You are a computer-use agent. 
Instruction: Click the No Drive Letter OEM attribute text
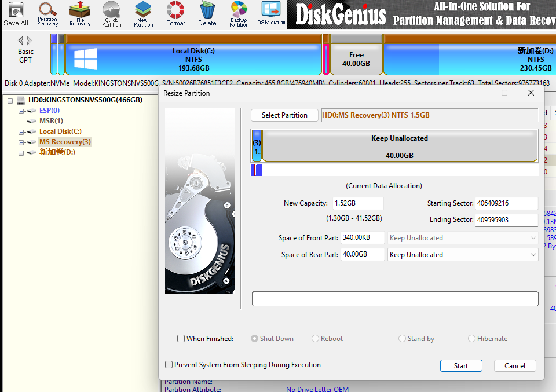[317, 389]
